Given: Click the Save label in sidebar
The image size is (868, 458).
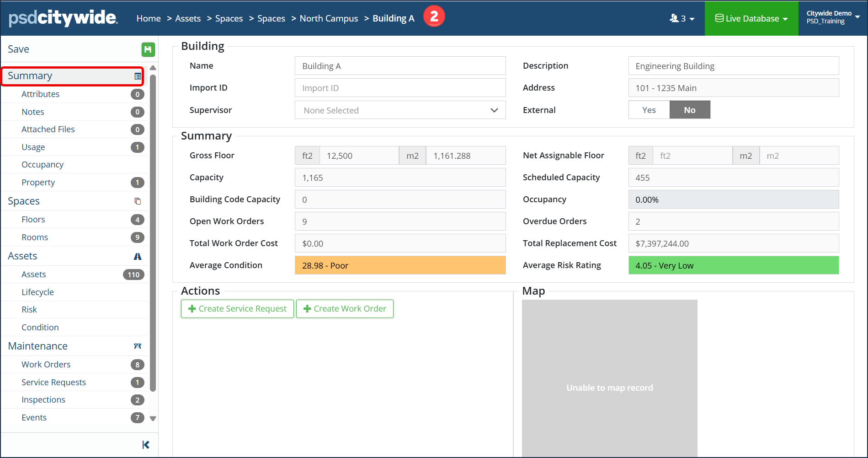Looking at the screenshot, I should coord(18,49).
